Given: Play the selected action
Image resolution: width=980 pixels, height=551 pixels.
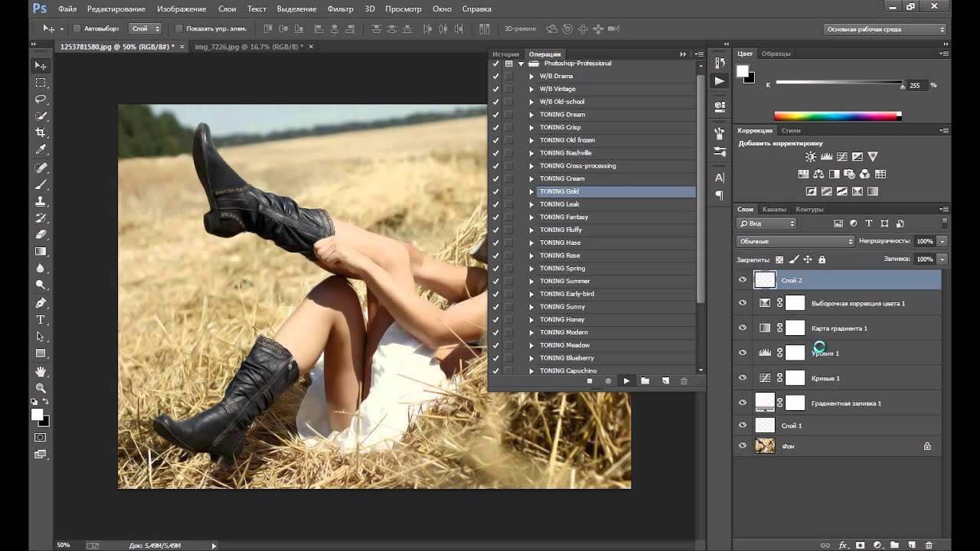Looking at the screenshot, I should tap(626, 380).
